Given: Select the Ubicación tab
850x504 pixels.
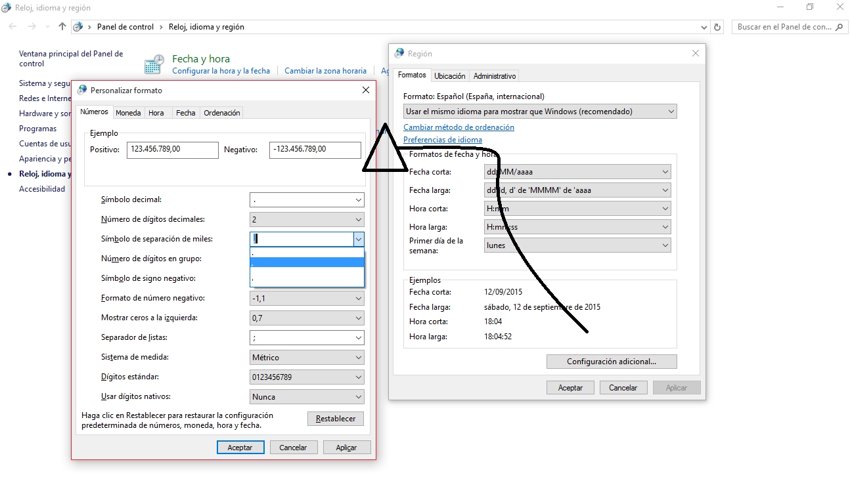Looking at the screenshot, I should tap(450, 75).
